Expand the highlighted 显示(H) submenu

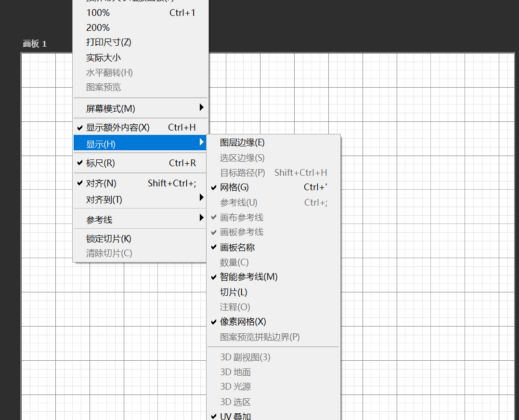[x=140, y=144]
